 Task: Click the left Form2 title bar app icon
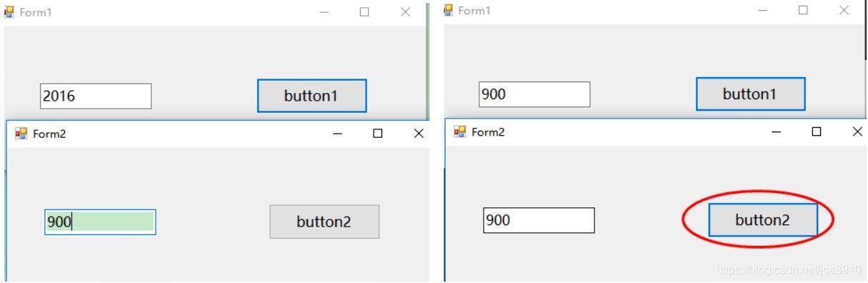pyautogui.click(x=21, y=133)
